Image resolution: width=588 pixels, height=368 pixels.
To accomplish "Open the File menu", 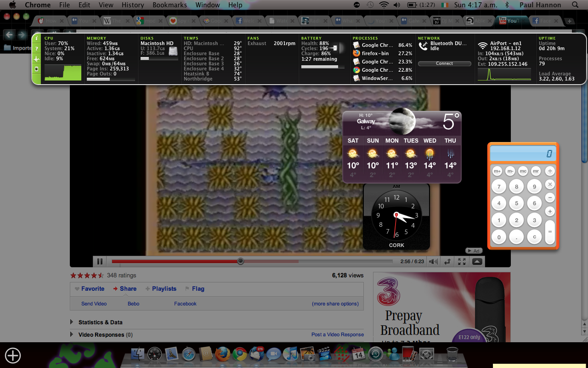I will (65, 5).
